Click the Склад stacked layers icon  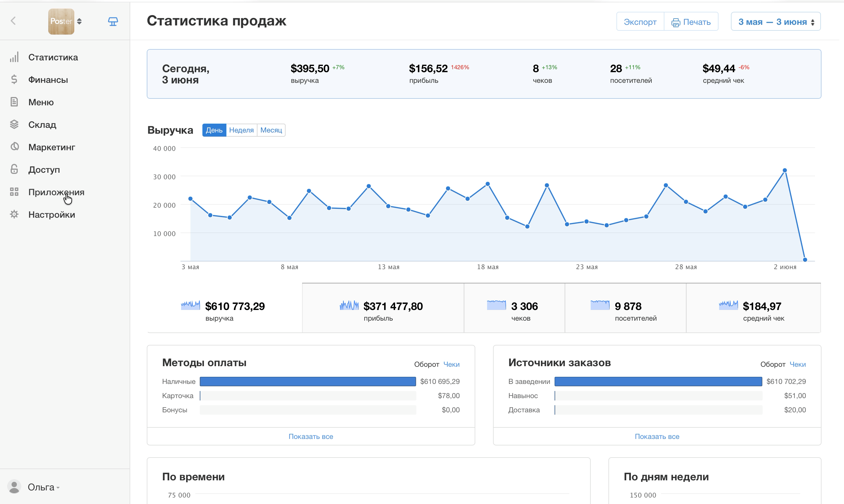pyautogui.click(x=14, y=124)
